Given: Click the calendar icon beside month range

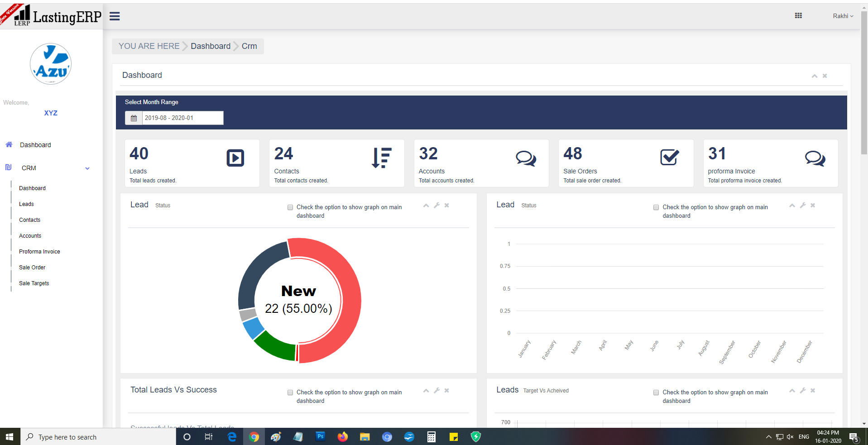Looking at the screenshot, I should click(134, 118).
